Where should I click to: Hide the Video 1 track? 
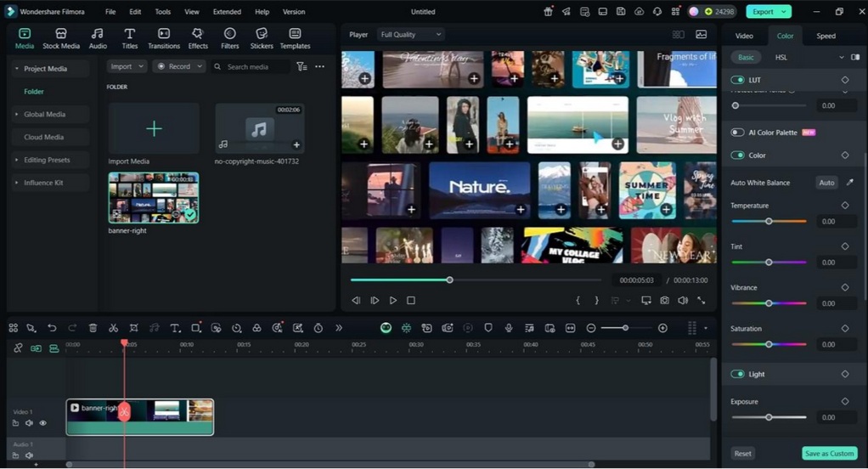(43, 423)
